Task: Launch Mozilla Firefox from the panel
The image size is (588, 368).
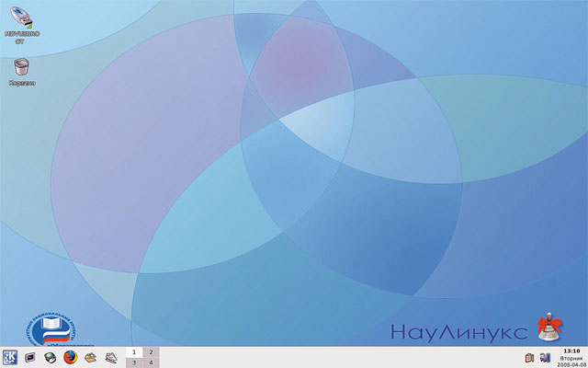Action: 70,358
